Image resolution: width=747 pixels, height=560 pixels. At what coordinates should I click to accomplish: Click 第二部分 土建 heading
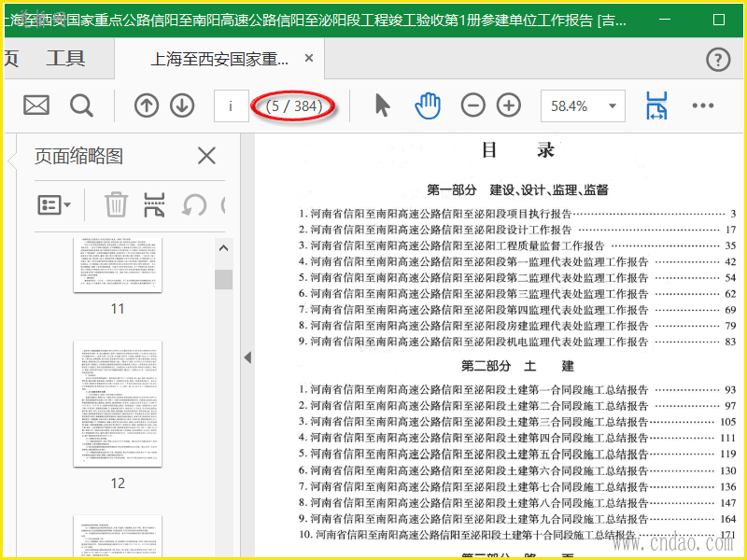click(518, 366)
